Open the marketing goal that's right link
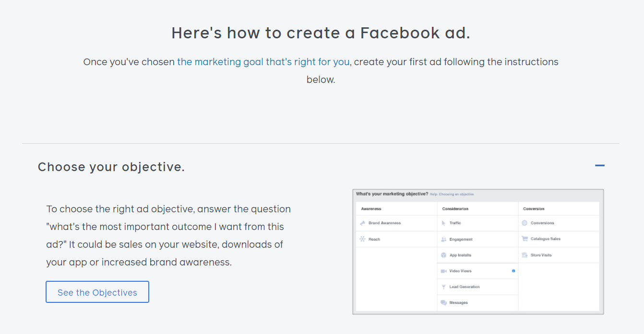 263,62
